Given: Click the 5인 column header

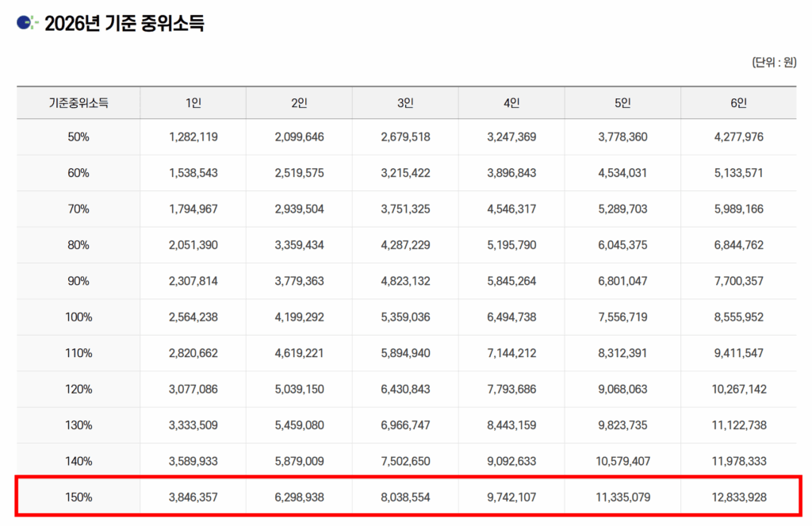Looking at the screenshot, I should (x=622, y=102).
